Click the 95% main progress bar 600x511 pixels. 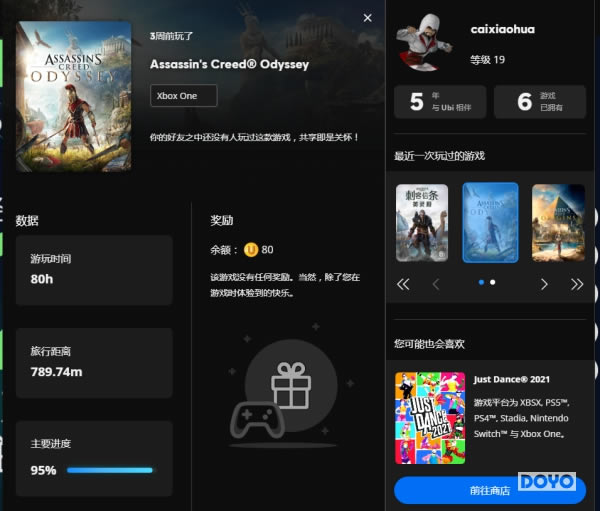pyautogui.click(x=110, y=470)
